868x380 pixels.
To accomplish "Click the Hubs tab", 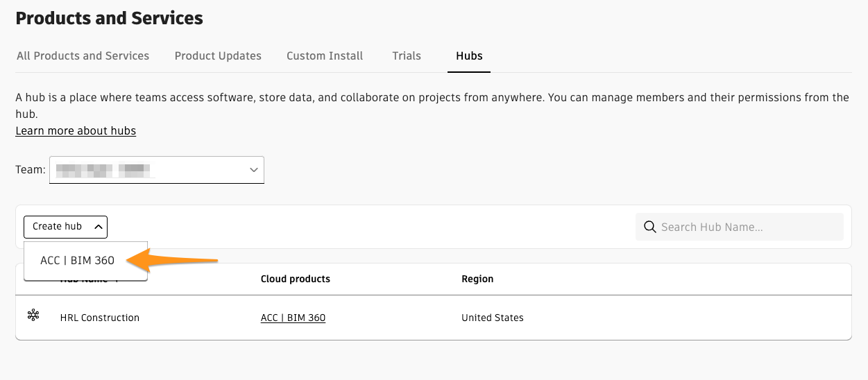I will (469, 55).
